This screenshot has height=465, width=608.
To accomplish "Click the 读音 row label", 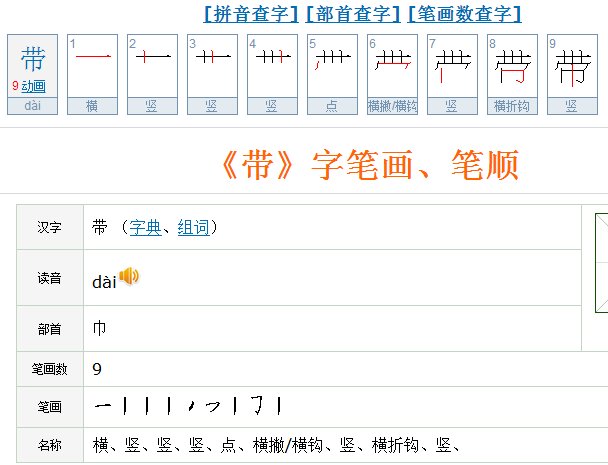I will pyautogui.click(x=50, y=278).
